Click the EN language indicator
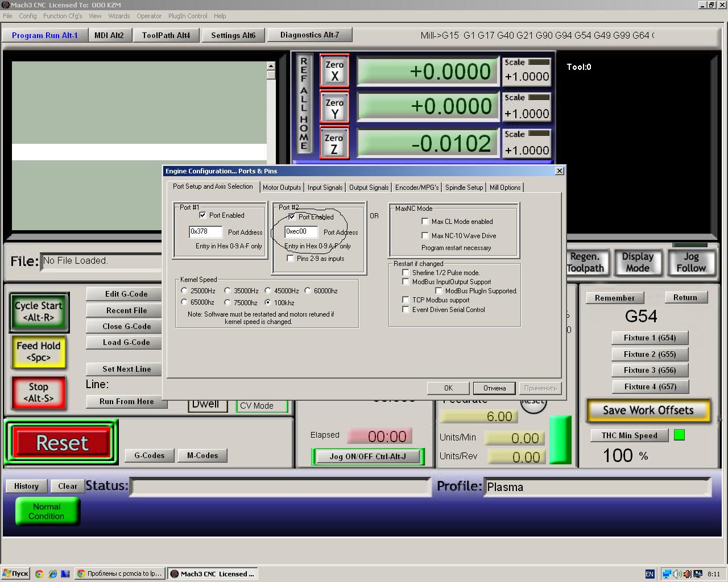728x582 pixels. (650, 574)
